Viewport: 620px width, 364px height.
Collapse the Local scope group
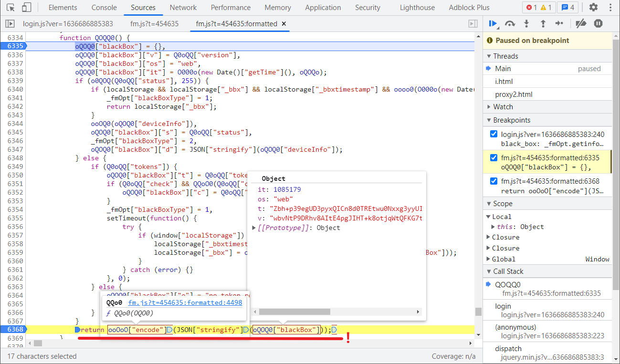click(x=488, y=217)
